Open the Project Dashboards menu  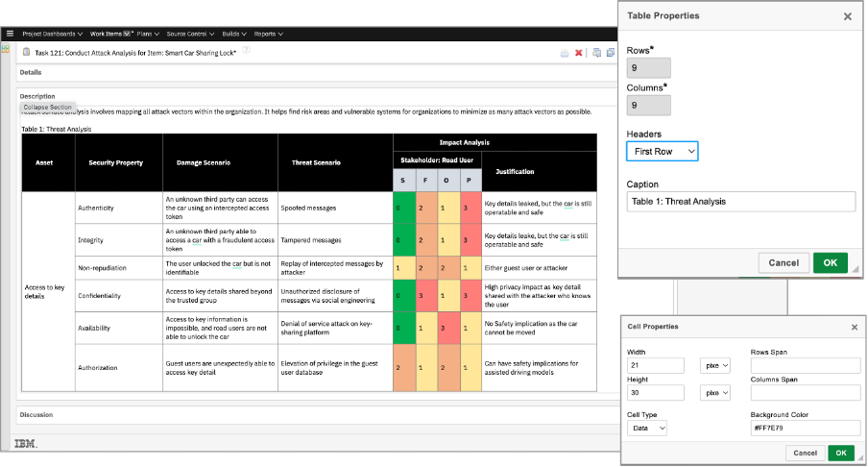(x=53, y=34)
